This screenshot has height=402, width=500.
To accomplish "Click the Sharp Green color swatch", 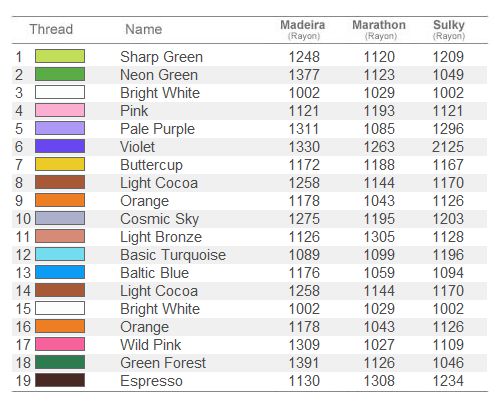I will [x=60, y=56].
